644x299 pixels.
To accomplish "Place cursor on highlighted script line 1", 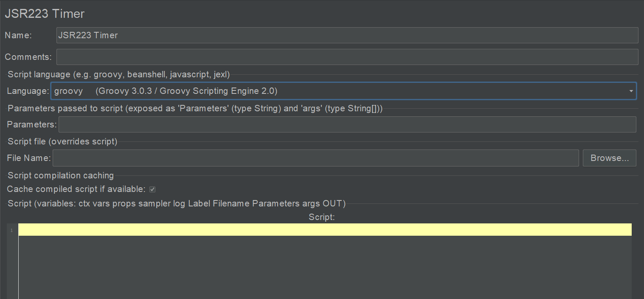I will pyautogui.click(x=325, y=230).
